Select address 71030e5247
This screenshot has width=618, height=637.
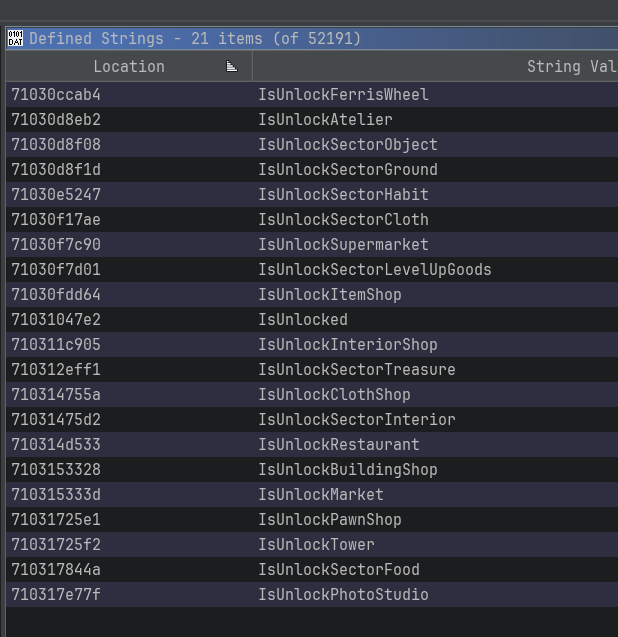[x=56, y=195]
